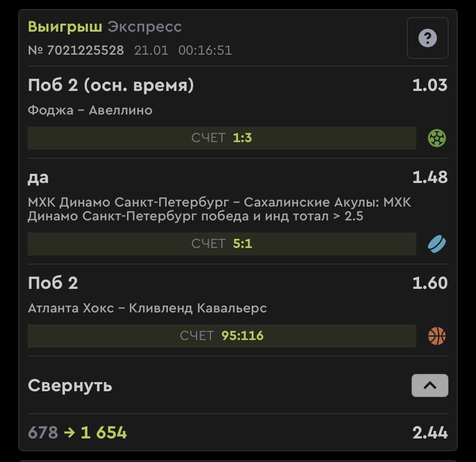This screenshot has width=476, height=462.
Task: Click the МХК Динамо Санкт-Петербург event description
Action: point(219,209)
